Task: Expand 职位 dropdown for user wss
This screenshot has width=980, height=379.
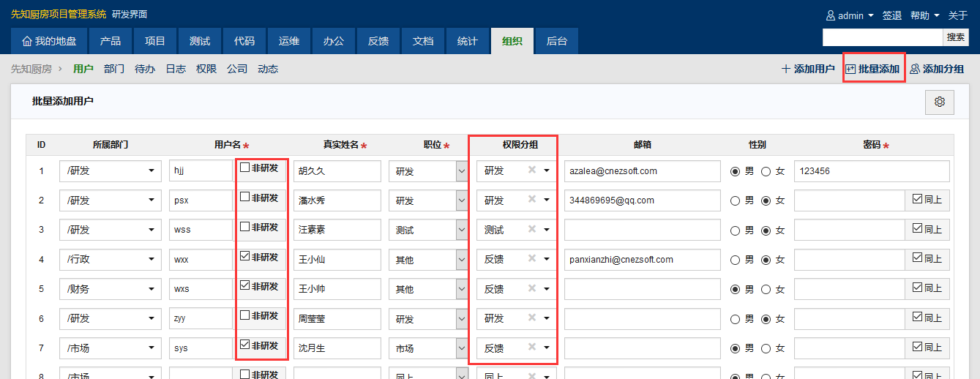Action: pos(462,230)
